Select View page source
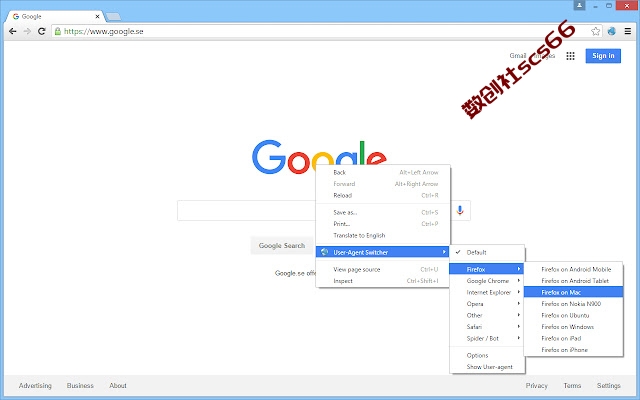 (x=383, y=269)
